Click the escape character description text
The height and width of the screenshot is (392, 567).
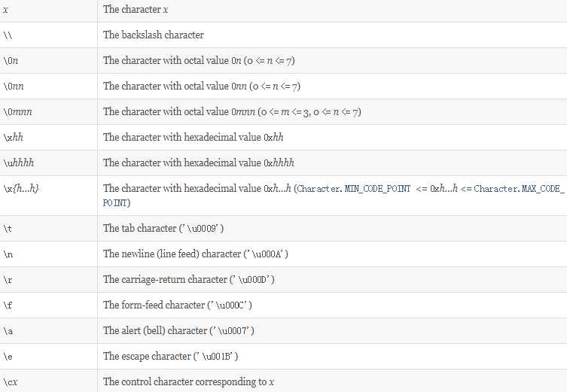point(170,356)
